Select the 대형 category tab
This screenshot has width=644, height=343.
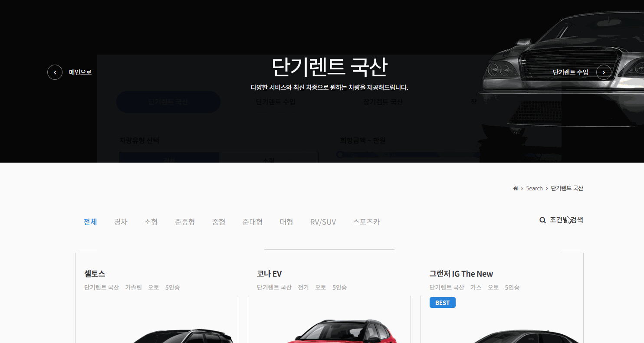tap(286, 222)
